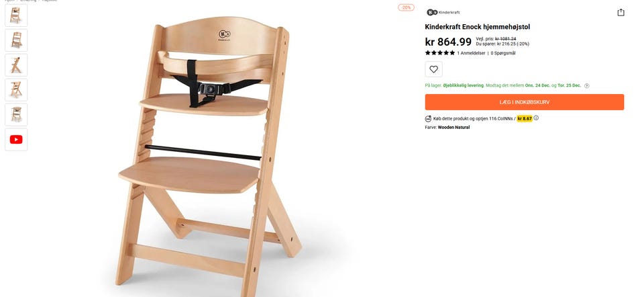Click the share icon at top right
The image size is (644, 297).
tap(621, 12)
